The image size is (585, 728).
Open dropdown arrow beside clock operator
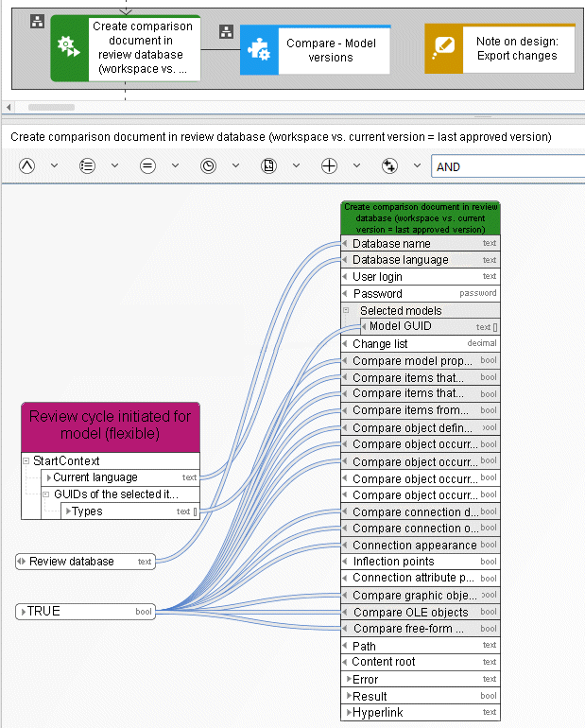coord(235,165)
